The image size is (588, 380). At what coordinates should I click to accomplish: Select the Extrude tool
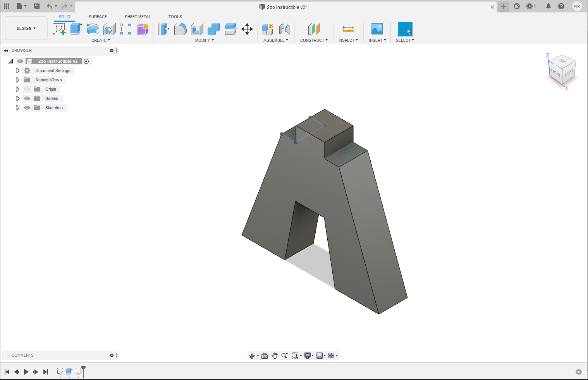click(x=76, y=29)
